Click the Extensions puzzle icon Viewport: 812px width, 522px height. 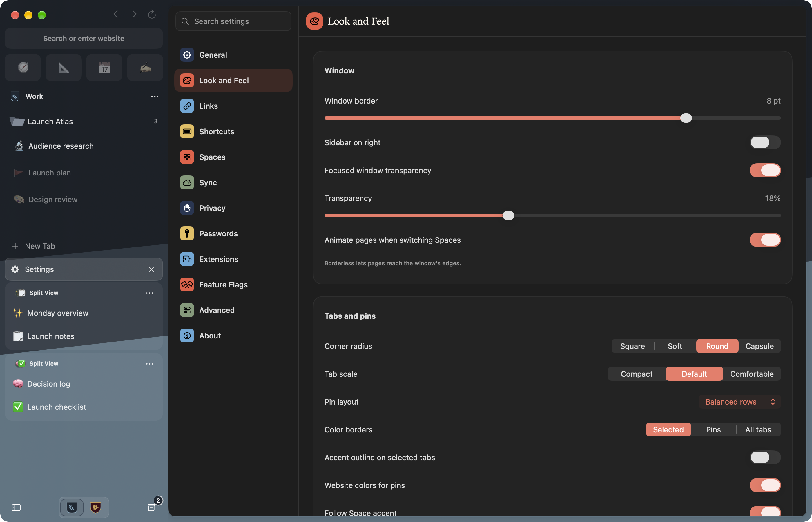[x=187, y=259]
